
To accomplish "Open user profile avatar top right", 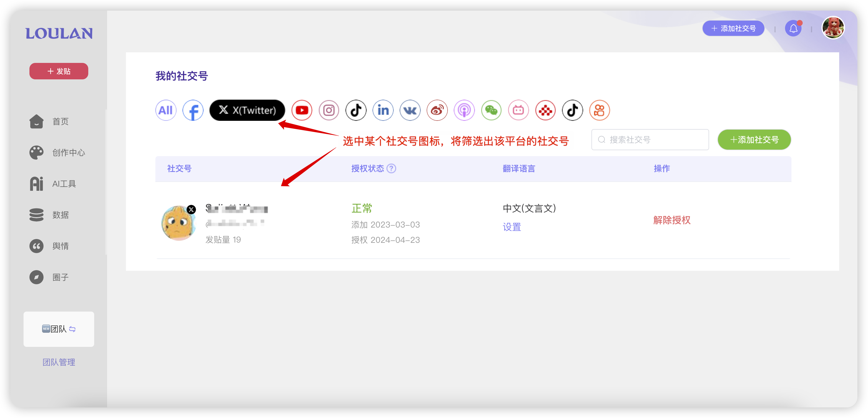I will click(833, 28).
